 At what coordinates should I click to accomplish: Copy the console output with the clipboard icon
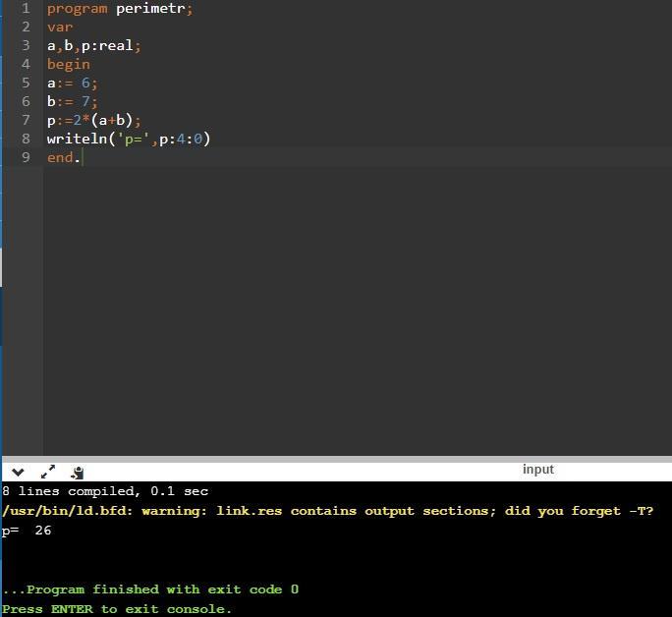78,473
